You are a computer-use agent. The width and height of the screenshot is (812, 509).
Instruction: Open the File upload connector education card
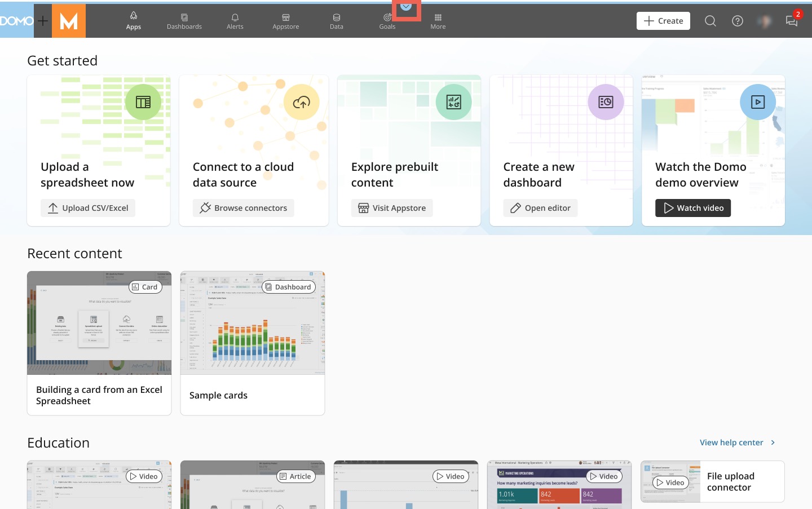pos(712,481)
